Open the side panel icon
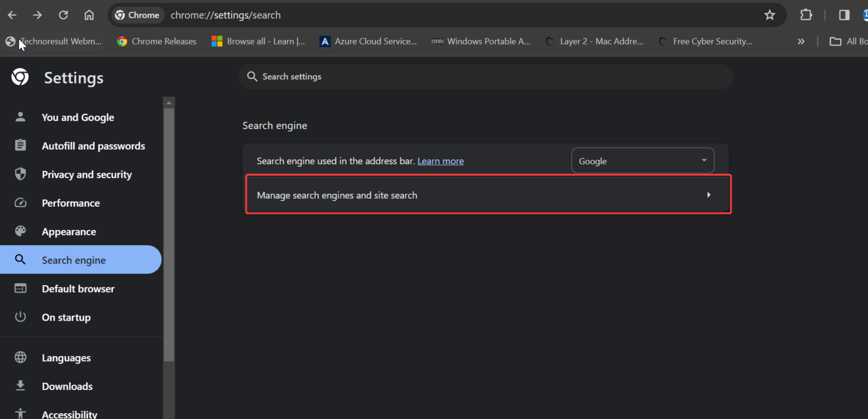868x419 pixels. point(844,15)
